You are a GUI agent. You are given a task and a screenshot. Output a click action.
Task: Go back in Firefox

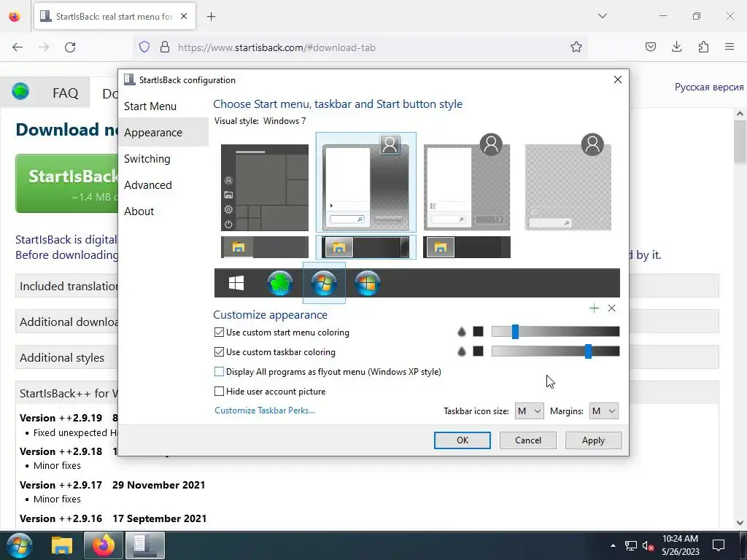coord(18,47)
